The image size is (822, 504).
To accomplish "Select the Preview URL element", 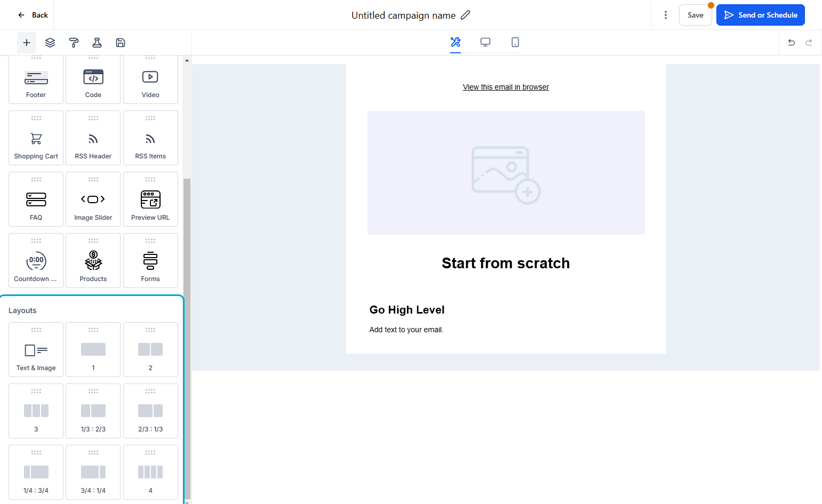I will [150, 199].
